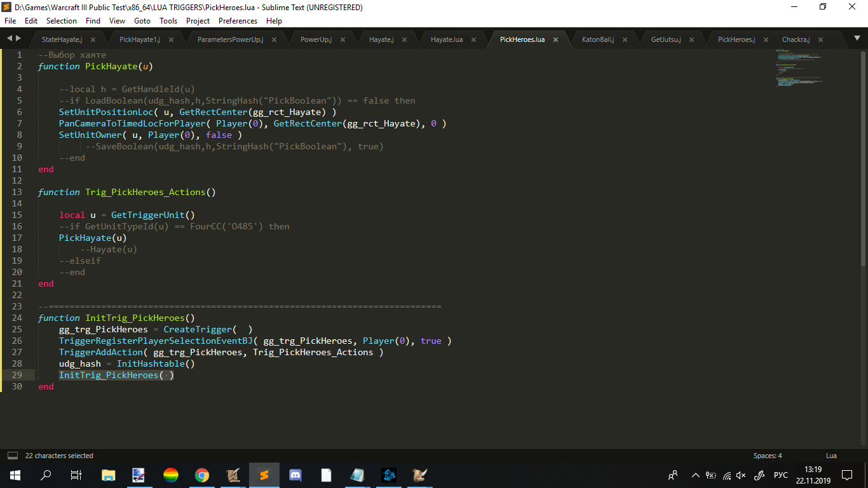Click the panel switcher icon in status bar

pos(12,456)
